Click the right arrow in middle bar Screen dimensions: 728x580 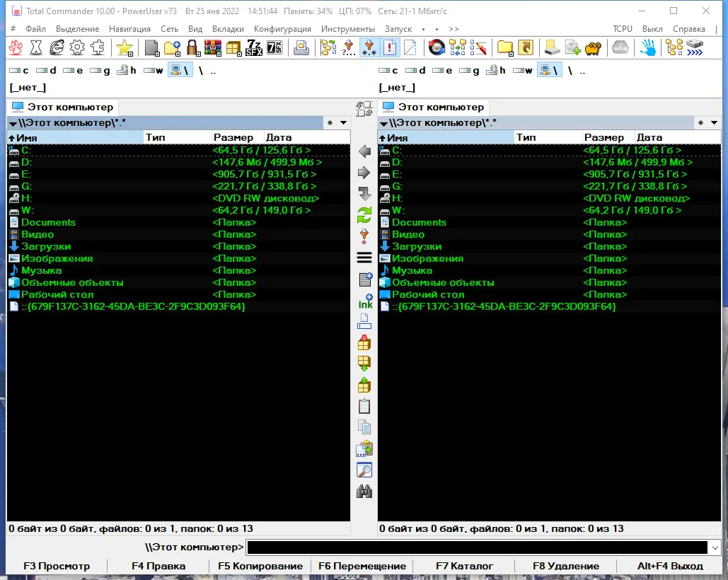coord(364,173)
